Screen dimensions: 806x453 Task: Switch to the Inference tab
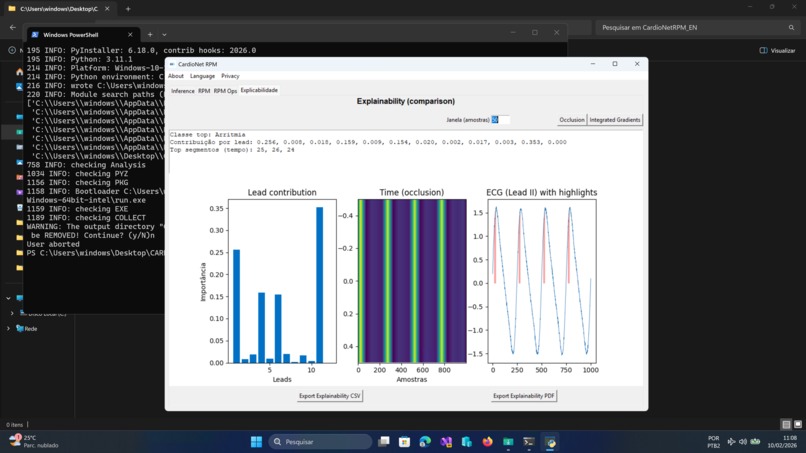click(x=182, y=91)
